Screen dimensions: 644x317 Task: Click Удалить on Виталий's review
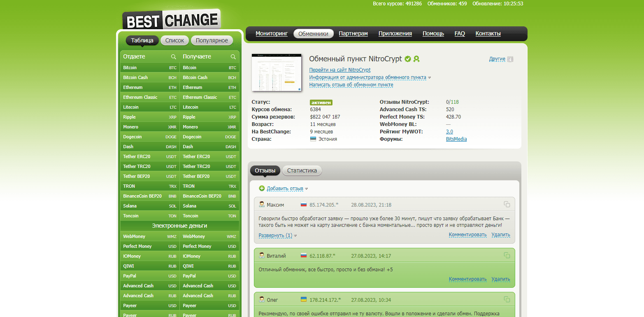pyautogui.click(x=500, y=279)
